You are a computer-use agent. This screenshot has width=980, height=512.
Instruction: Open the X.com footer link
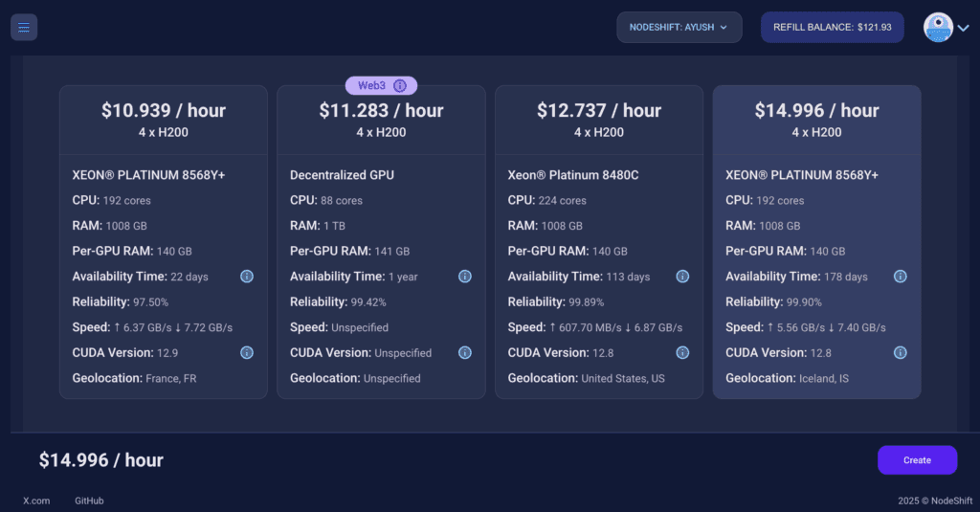tap(36, 501)
